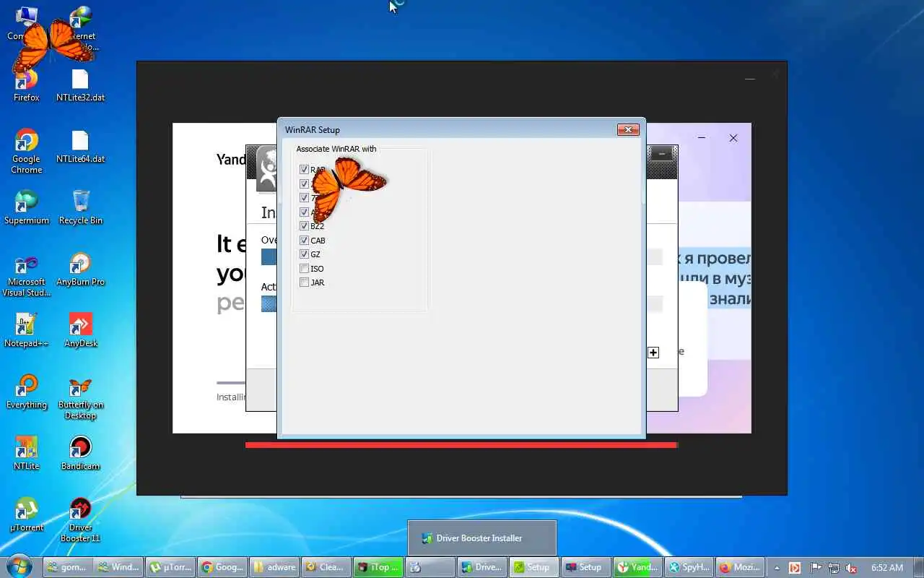
Task: Select the Microsoft Visual Studio shortcut
Action: pos(27,275)
